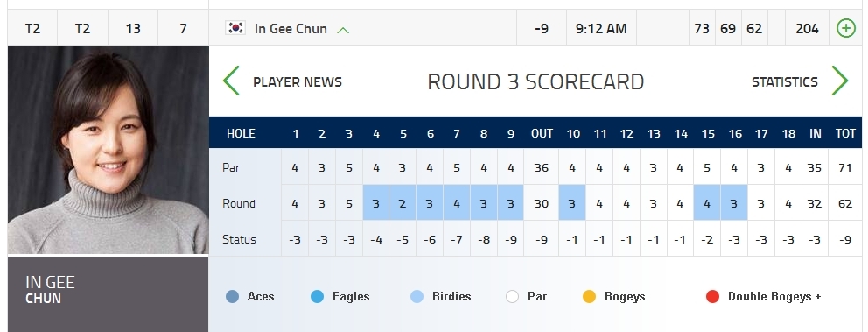
Task: Click the green plus icon beside total 204
Action: (846, 28)
